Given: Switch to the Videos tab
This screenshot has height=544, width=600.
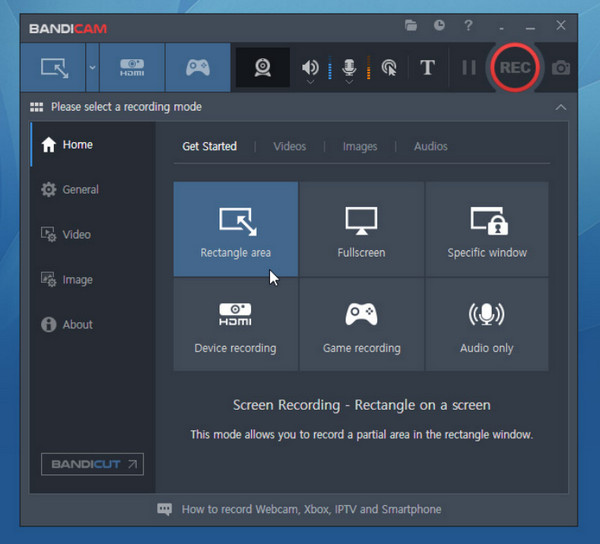Looking at the screenshot, I should point(290,147).
